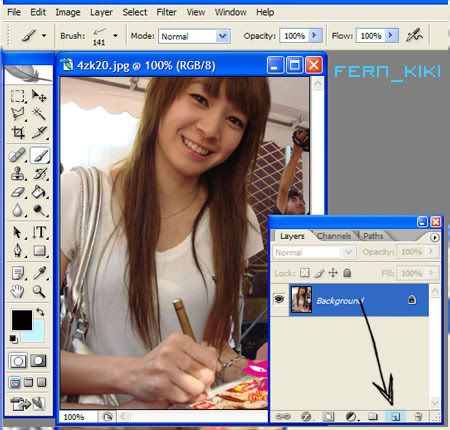Select the Slice tool
The height and width of the screenshot is (430, 450).
pyautogui.click(x=39, y=132)
